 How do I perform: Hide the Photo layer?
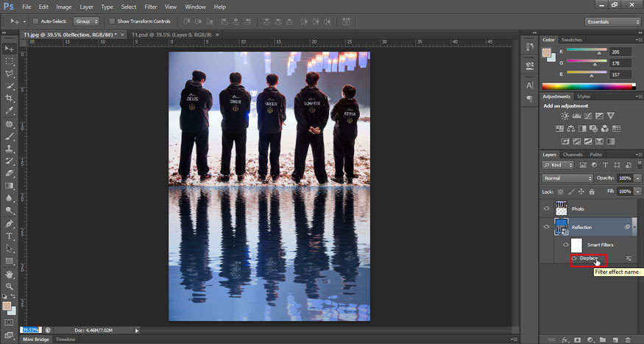coord(546,208)
